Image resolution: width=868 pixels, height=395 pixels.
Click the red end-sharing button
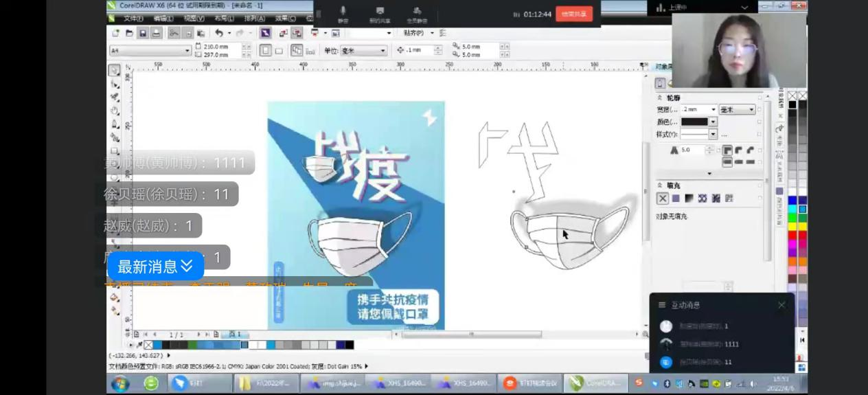click(x=573, y=14)
